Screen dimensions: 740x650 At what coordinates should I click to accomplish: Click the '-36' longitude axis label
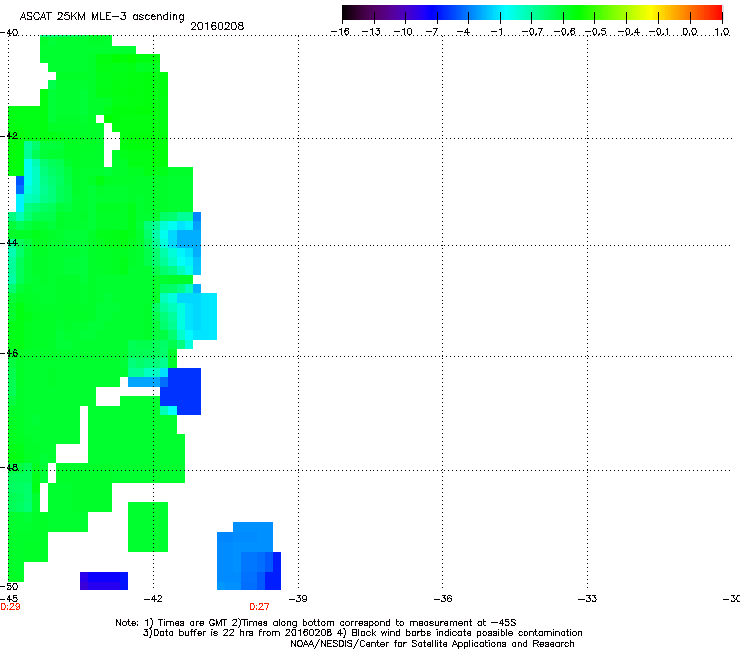point(443,599)
